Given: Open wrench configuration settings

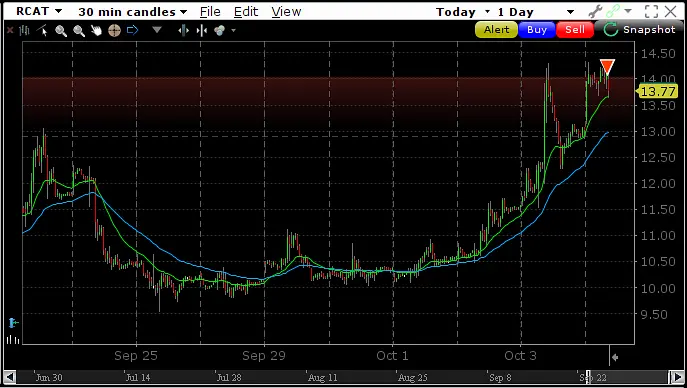Looking at the screenshot, I should point(595,11).
